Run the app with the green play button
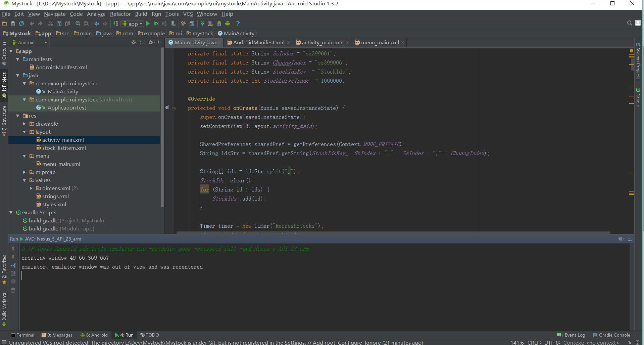 coord(148,24)
